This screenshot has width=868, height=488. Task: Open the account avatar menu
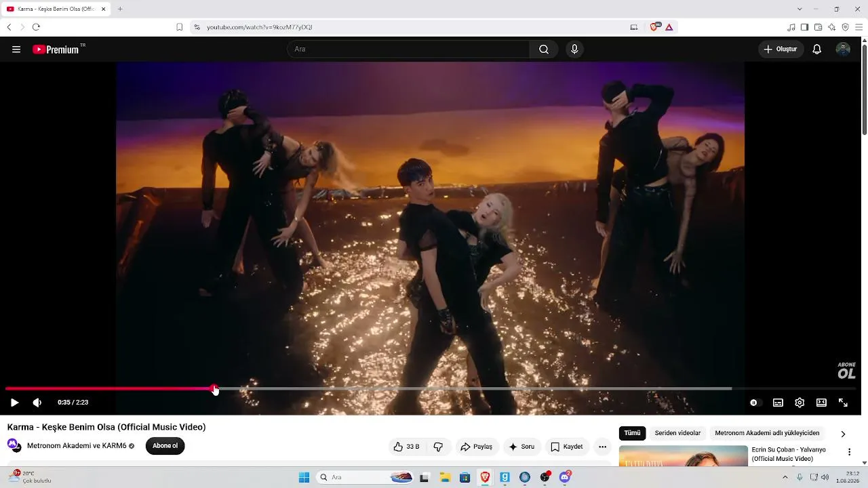843,49
